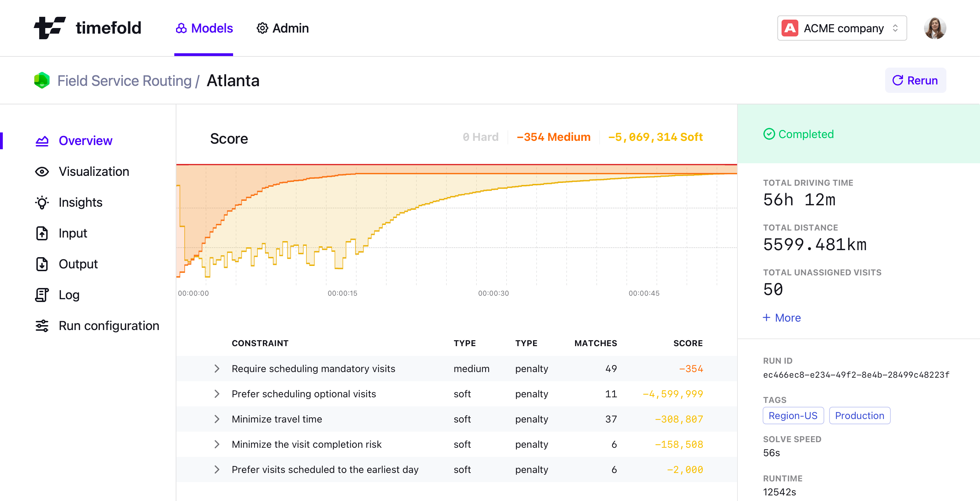
Task: Click the Field Service Routing model icon
Action: tap(42, 80)
